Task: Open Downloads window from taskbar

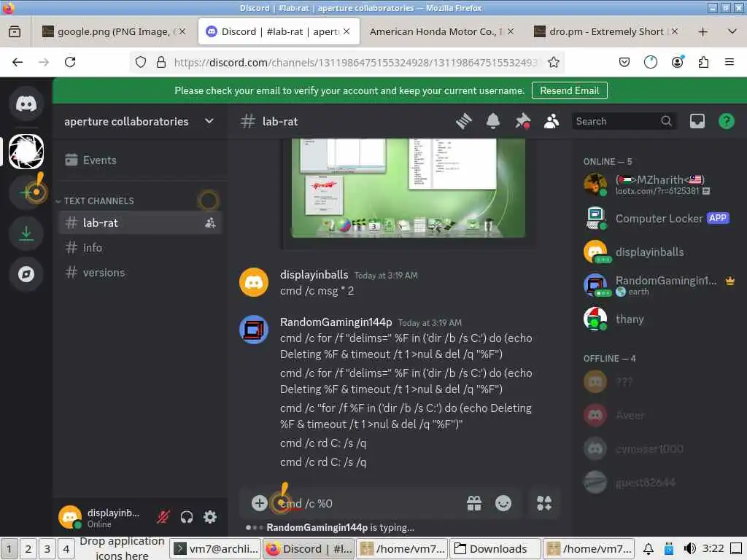Action: (495, 548)
